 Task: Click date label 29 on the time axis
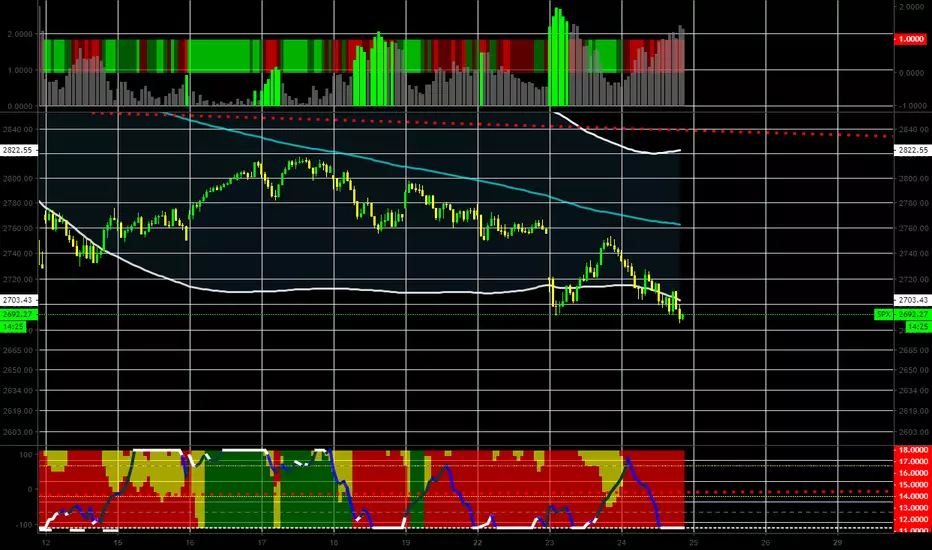coord(837,542)
